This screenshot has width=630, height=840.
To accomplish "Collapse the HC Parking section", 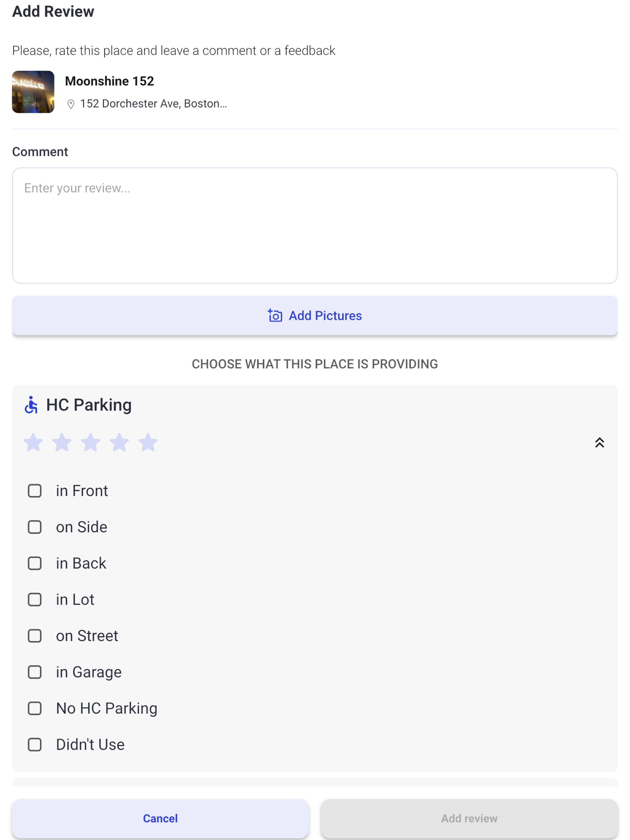I will click(599, 443).
